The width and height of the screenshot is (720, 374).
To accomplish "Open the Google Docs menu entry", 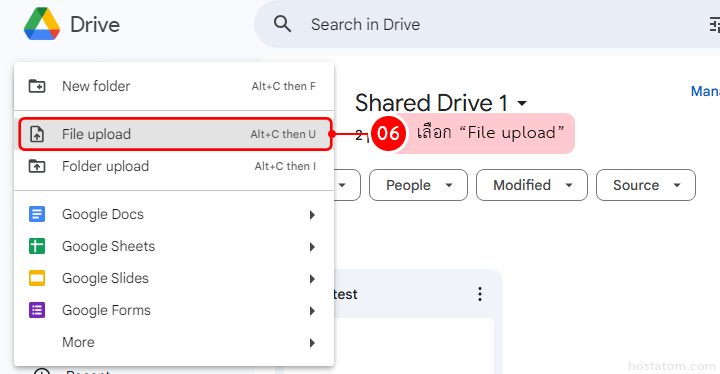I will tap(174, 214).
